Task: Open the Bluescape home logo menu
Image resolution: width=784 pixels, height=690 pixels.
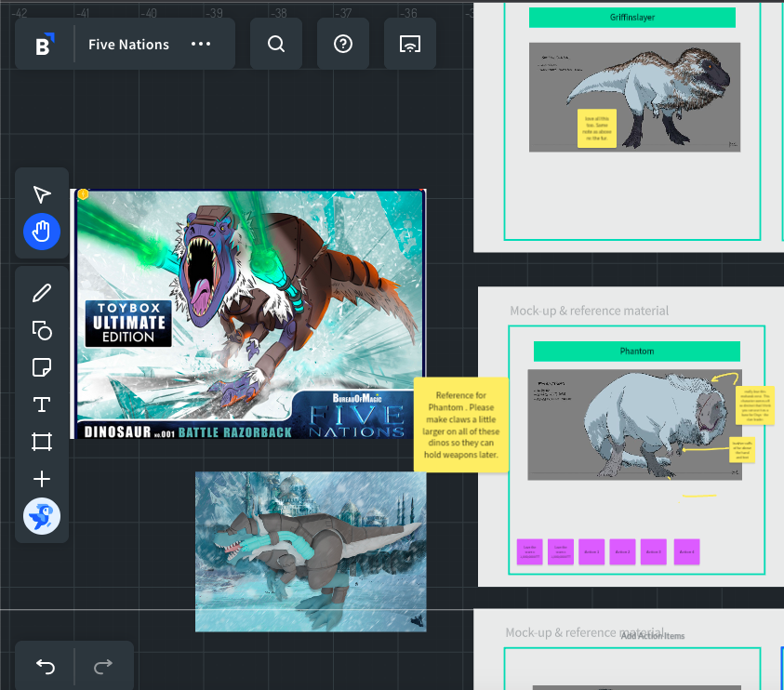Action: tap(45, 44)
